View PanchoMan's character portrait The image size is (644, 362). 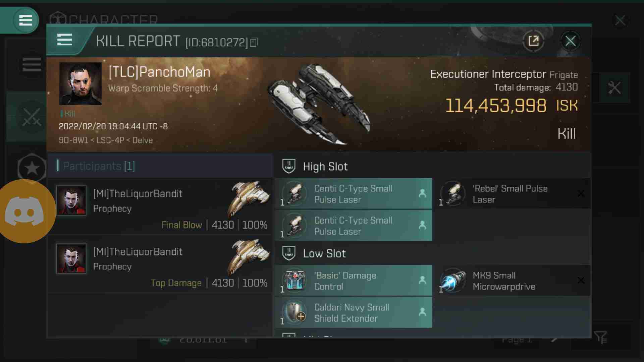tap(80, 83)
